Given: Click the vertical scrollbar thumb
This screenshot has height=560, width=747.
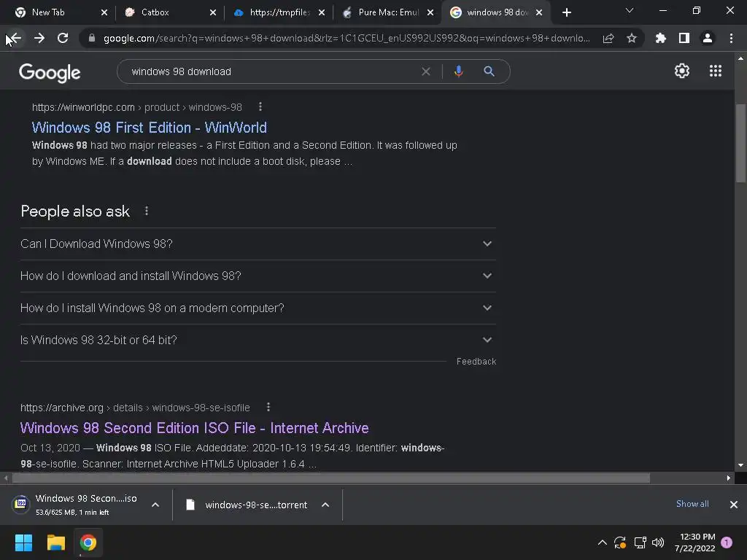Looking at the screenshot, I should tap(740, 143).
